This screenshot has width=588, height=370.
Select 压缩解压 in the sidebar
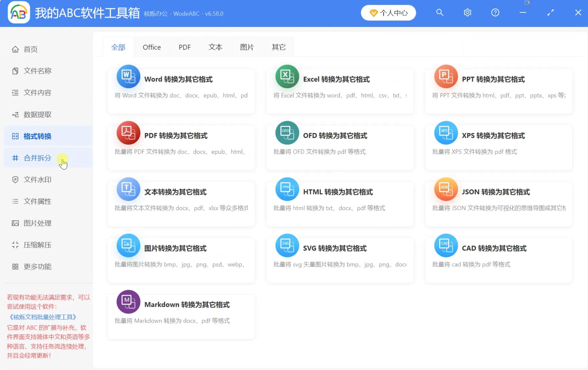(37, 245)
